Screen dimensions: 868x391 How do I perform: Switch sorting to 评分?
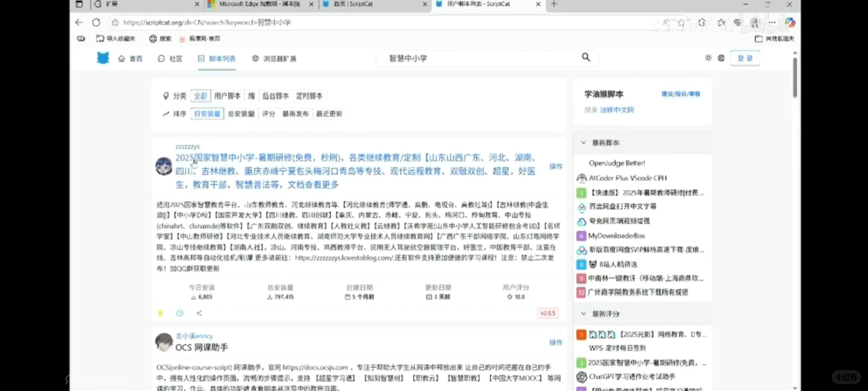pos(268,113)
